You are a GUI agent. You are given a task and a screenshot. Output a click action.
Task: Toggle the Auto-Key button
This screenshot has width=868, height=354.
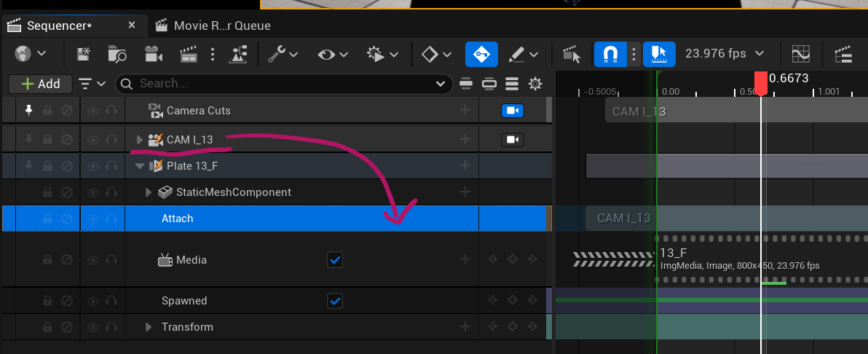tap(482, 54)
